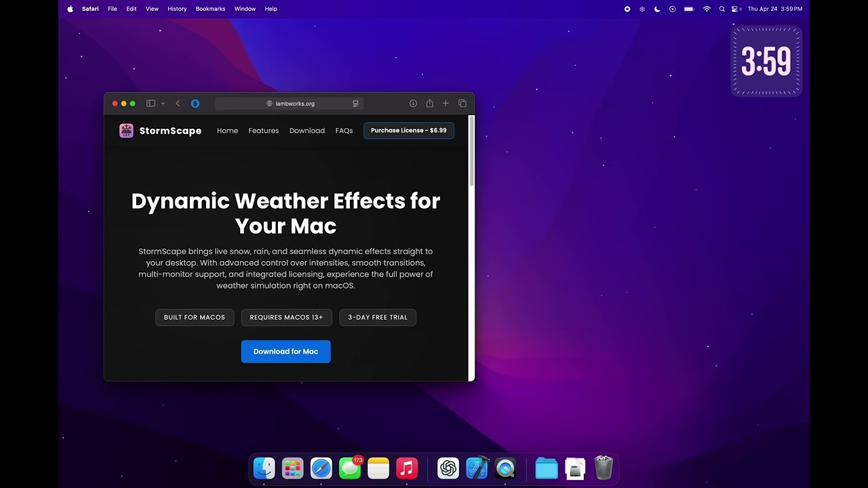This screenshot has height=488, width=868.
Task: Click the snowflake menu bar icon
Action: pos(642,9)
